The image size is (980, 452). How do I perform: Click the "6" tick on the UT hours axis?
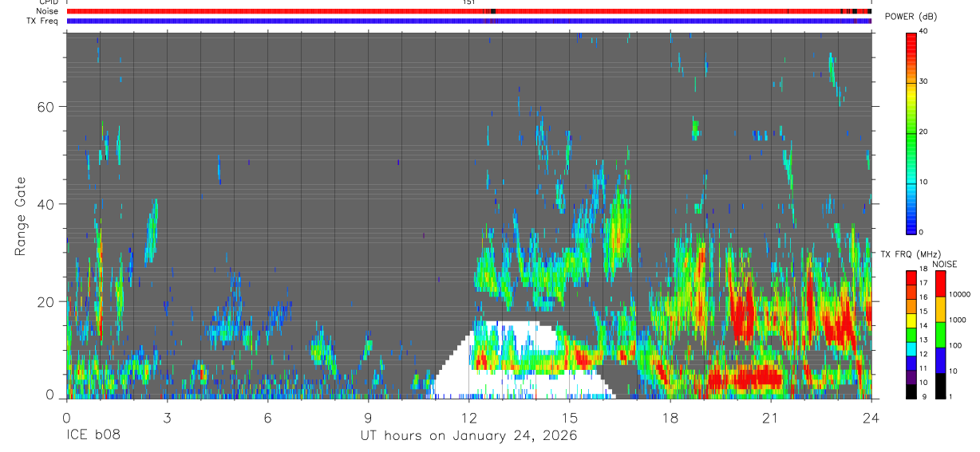pyautogui.click(x=267, y=417)
